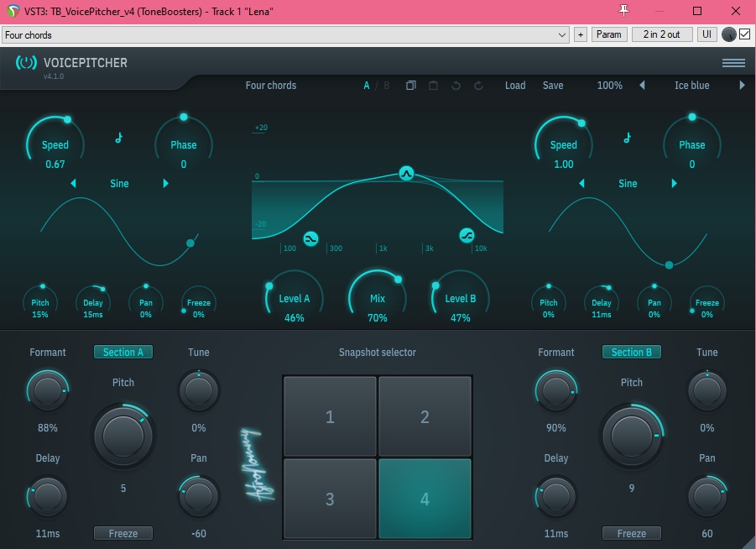Click the Section B Tune knob
The height and width of the screenshot is (549, 756).
(x=706, y=391)
